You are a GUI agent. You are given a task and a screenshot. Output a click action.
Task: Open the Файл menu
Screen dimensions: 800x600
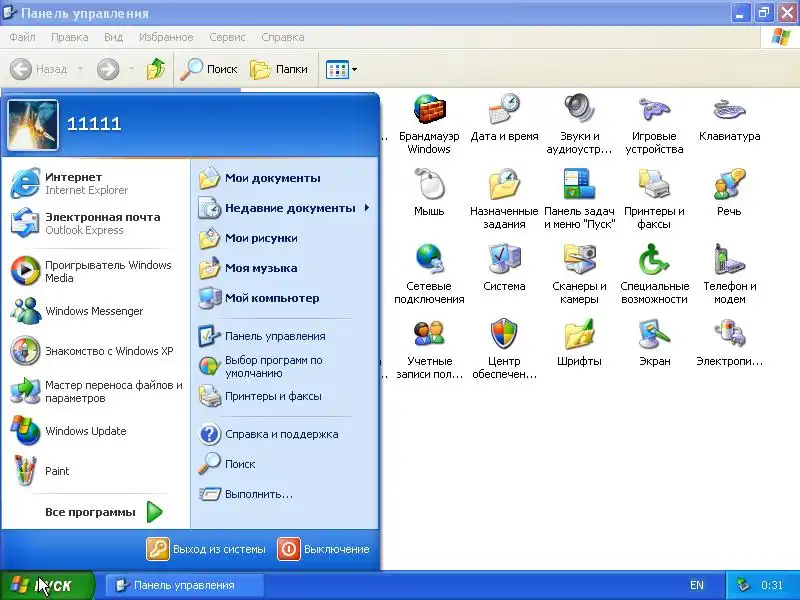pyautogui.click(x=22, y=37)
